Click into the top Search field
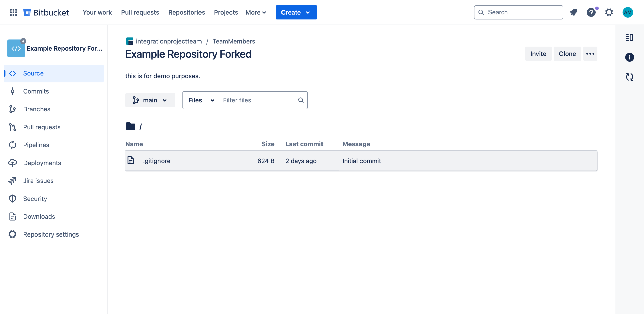The height and width of the screenshot is (314, 644). (518, 12)
